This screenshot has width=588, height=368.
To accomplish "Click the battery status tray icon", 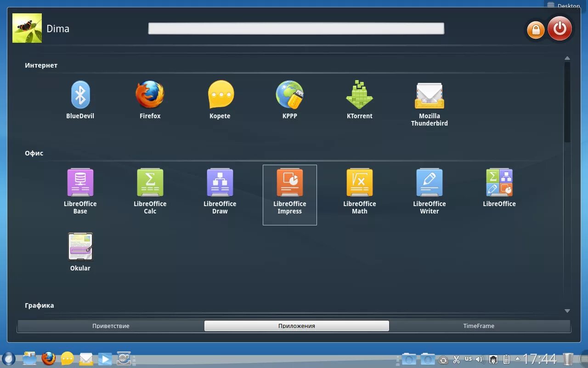I will (x=506, y=359).
